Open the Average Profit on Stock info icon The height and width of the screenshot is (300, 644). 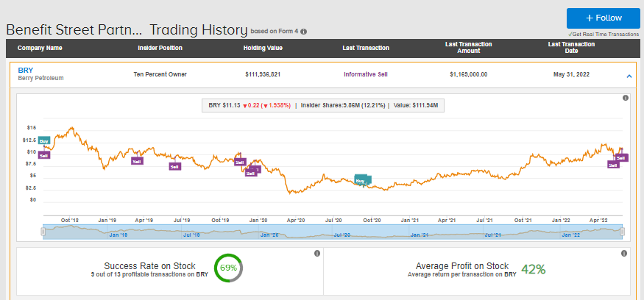(624, 254)
